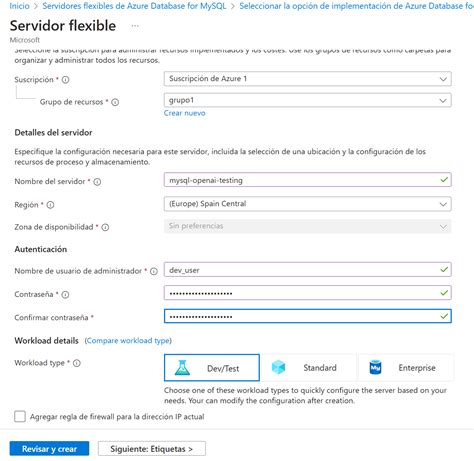Open the ellipsis menu beside Servidor flexible
The height and width of the screenshot is (461, 474).
pyautogui.click(x=135, y=26)
